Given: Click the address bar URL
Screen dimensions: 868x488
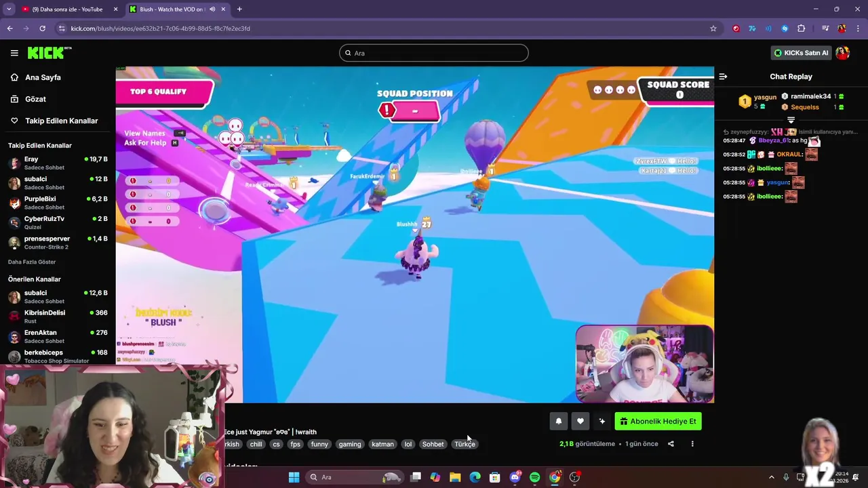Looking at the screenshot, I should 160,28.
